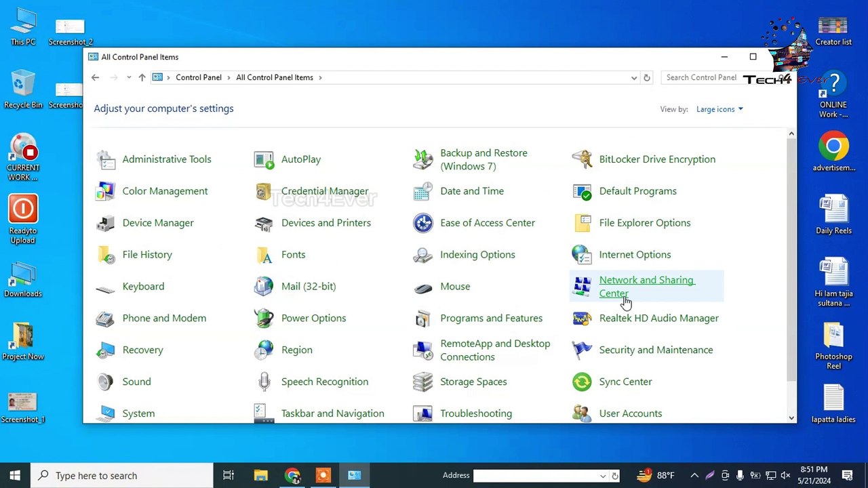Open the Ease of Access Center icon

coord(423,223)
